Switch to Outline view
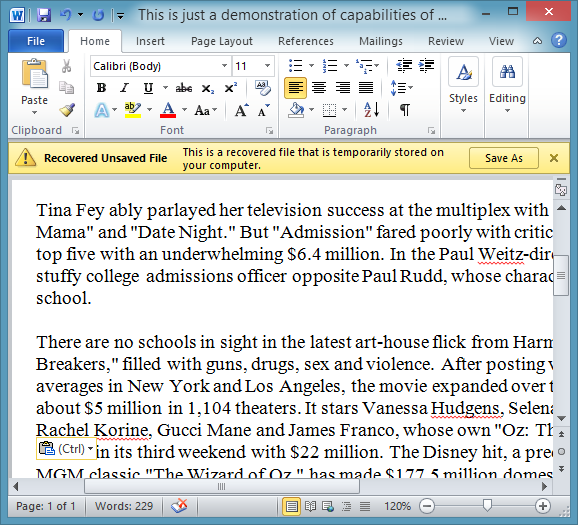Viewport: 578px width, 525px height. tap(346, 506)
